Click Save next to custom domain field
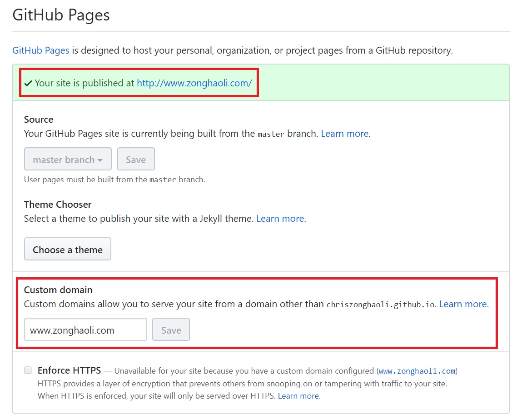The image size is (517, 420). click(x=171, y=330)
